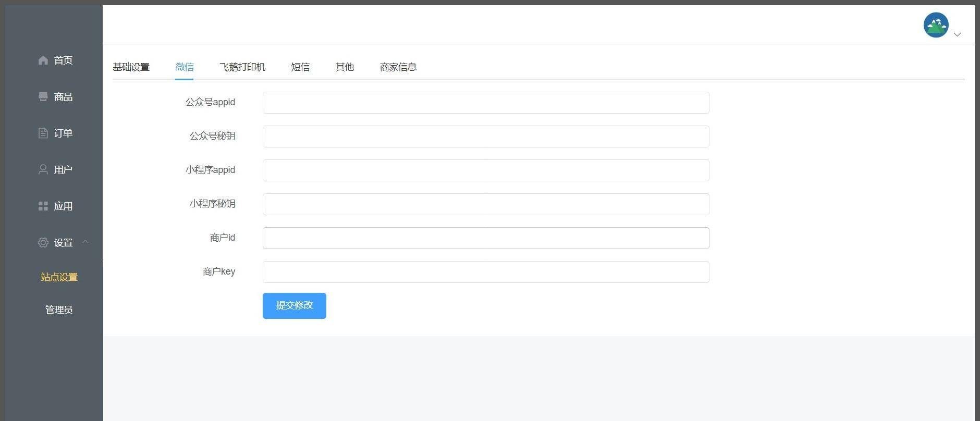Click the person icon beside 用户

pyautogui.click(x=43, y=170)
